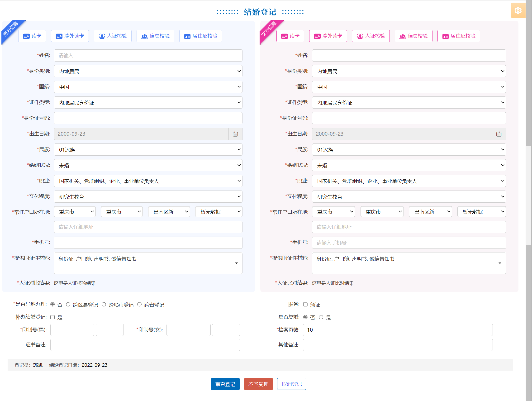Click the 审查登记 button
Viewport: 532px width, 401px height.
pyautogui.click(x=225, y=384)
